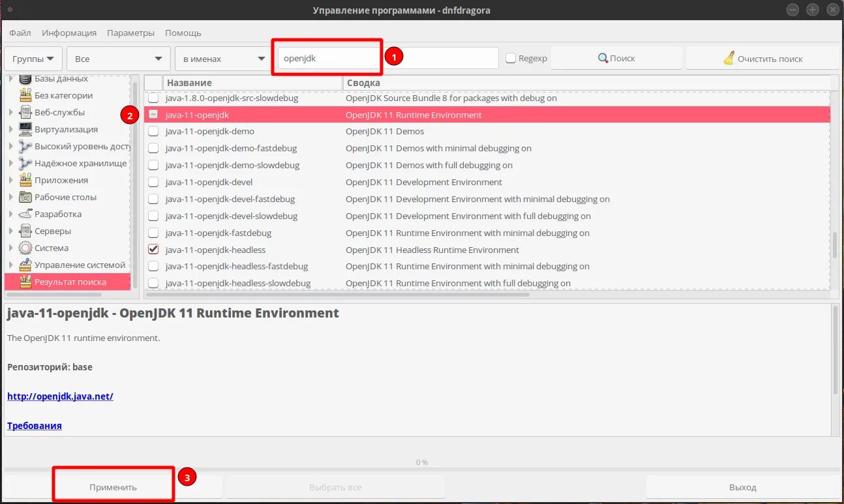Check java-11-openjdk-devel package
This screenshot has height=504, width=844.
(x=153, y=182)
